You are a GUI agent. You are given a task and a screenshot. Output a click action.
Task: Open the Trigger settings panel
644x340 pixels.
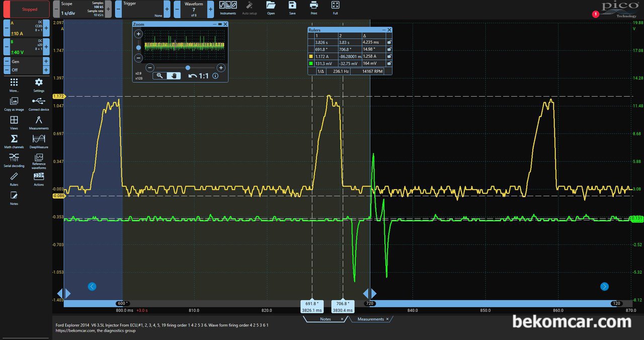pos(143,9)
